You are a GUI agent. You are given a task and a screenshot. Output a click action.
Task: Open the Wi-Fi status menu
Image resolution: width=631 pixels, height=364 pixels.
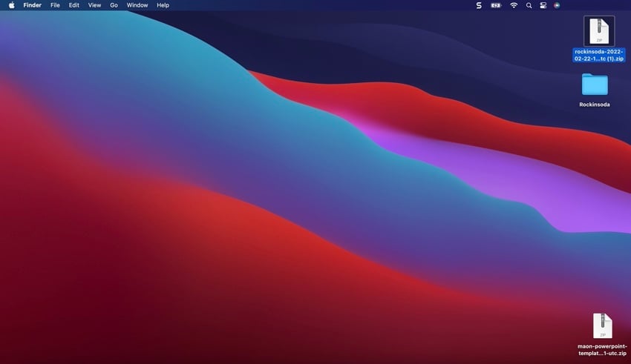pos(514,5)
